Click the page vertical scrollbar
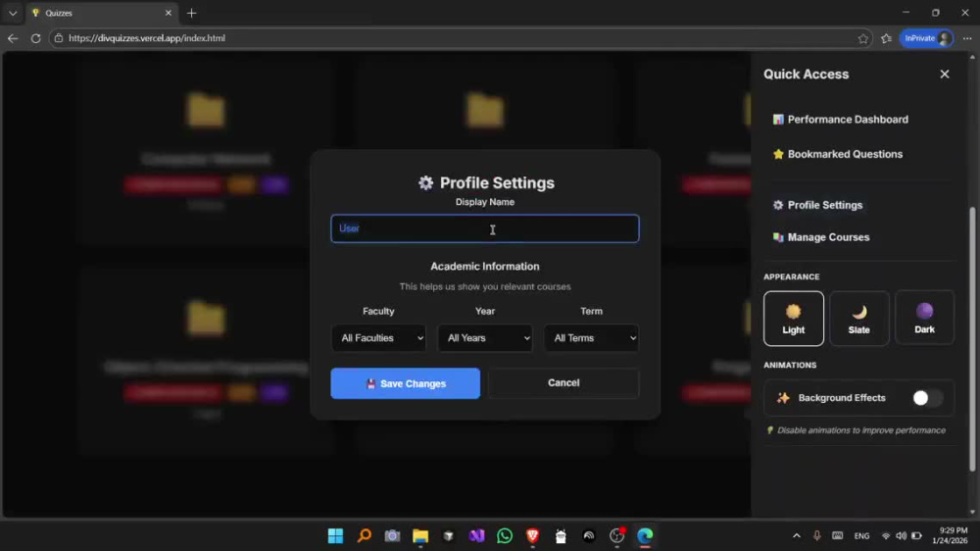 (x=972, y=338)
